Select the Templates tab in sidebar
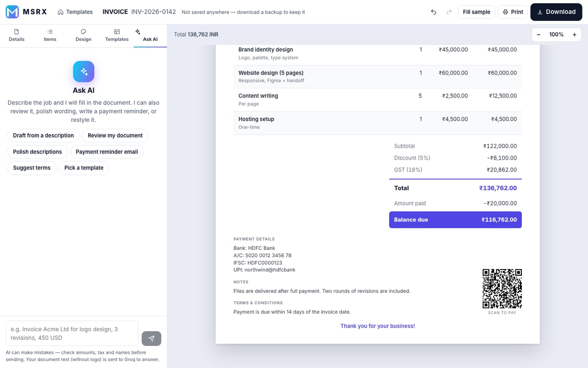The image size is (588, 368). [x=117, y=35]
